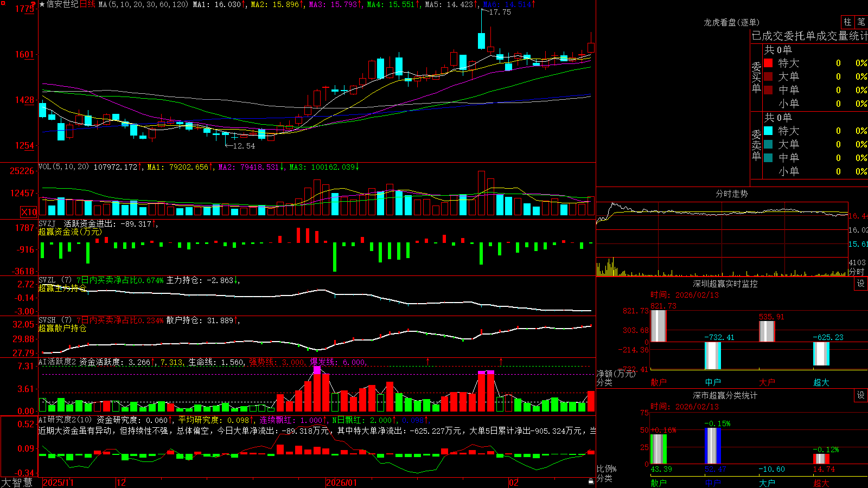Click teal 大单 swatch in 委卖单
Screen dimensions: 868x488
768,144
